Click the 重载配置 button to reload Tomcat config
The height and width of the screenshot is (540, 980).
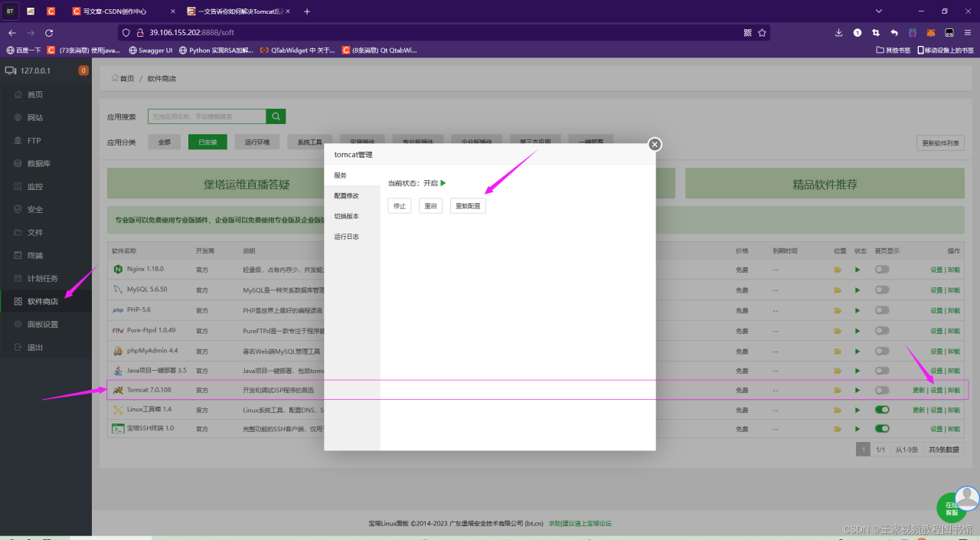tap(467, 205)
